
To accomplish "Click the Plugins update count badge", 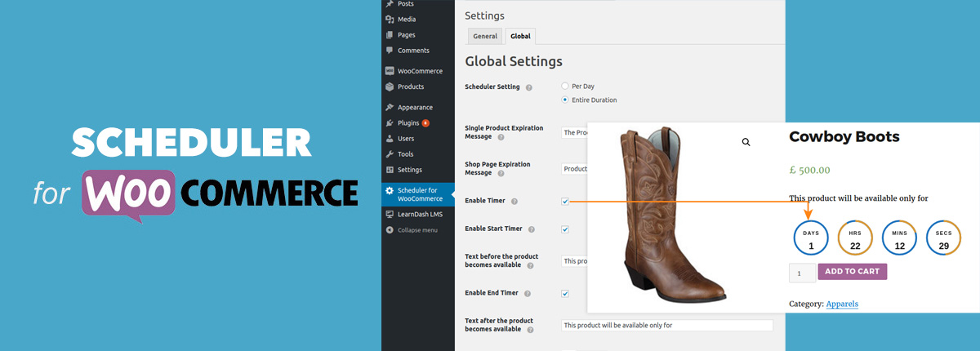I will 425,123.
